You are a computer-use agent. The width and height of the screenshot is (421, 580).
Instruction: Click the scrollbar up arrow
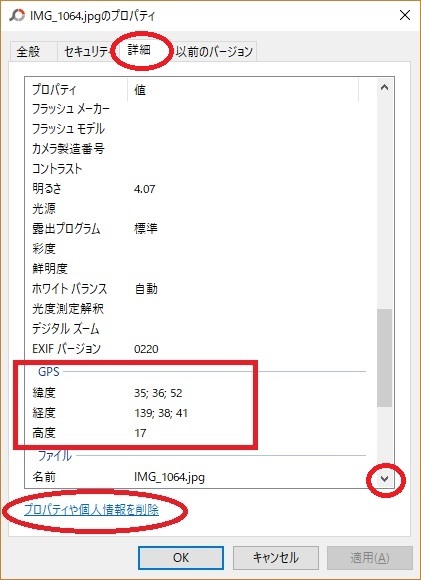tap(384, 88)
